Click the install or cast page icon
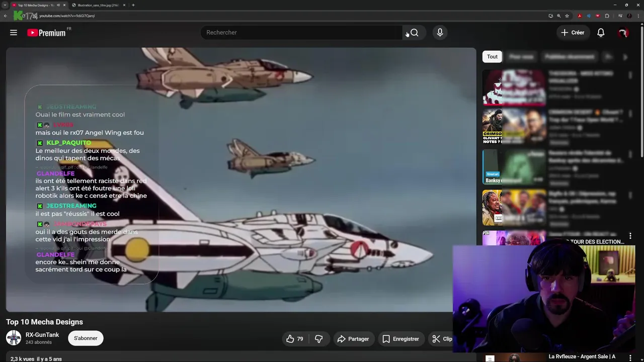 click(x=551, y=16)
